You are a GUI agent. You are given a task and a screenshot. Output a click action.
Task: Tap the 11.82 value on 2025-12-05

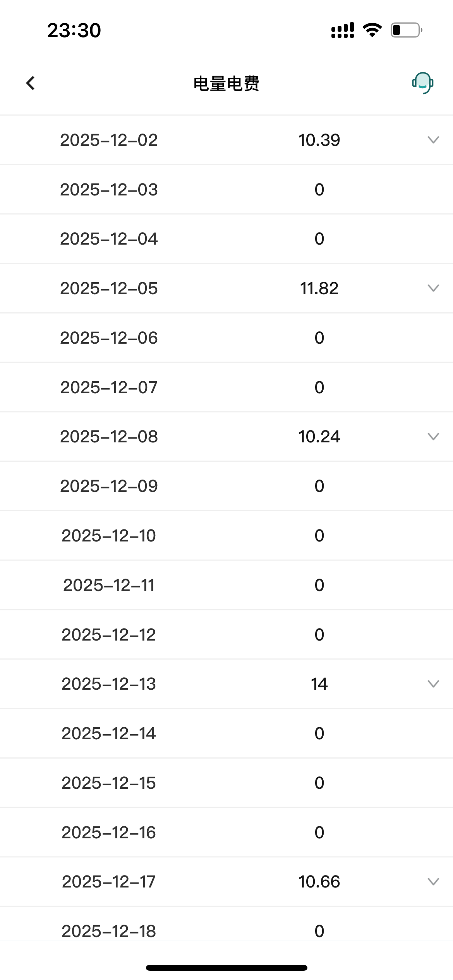click(319, 288)
